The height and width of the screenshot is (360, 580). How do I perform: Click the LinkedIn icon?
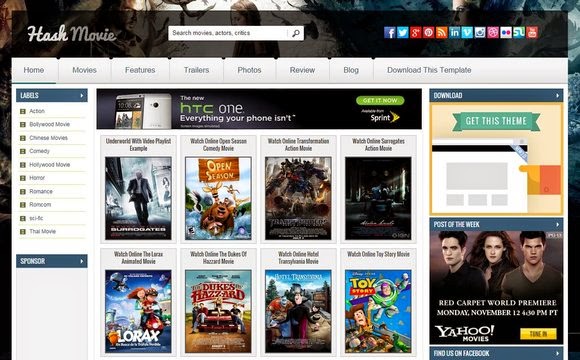pyautogui.click(x=454, y=33)
